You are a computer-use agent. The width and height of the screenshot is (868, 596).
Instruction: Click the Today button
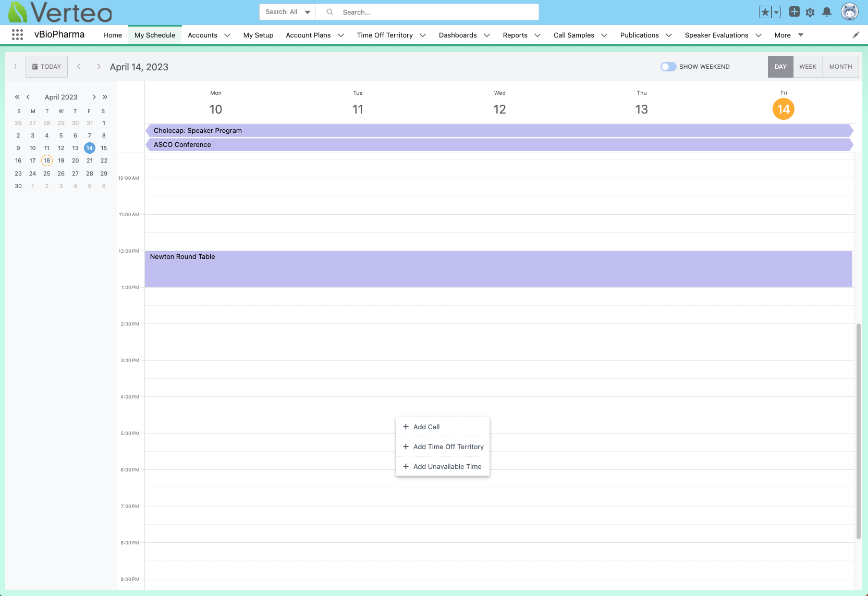point(46,67)
